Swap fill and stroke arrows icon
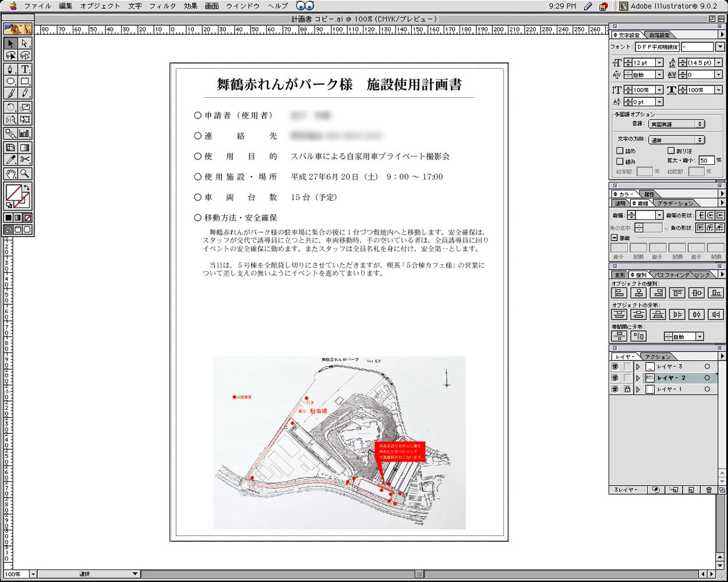The image size is (728, 582). pyautogui.click(x=27, y=188)
